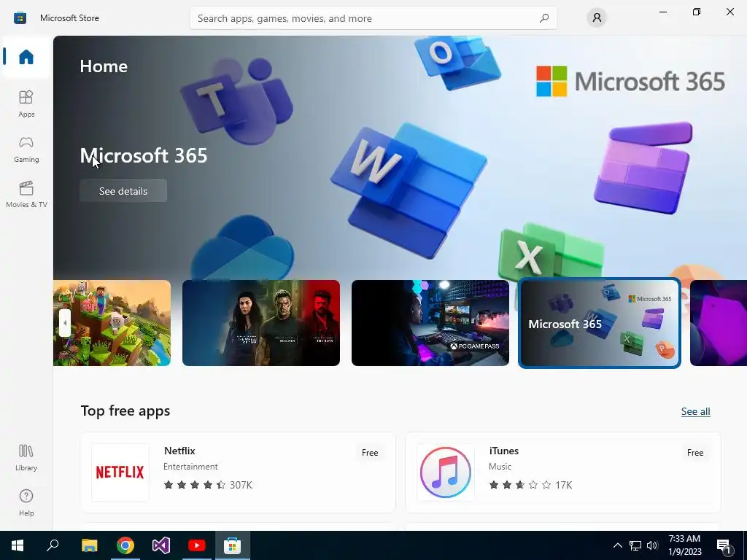
Task: Open the Library page
Action: click(26, 458)
